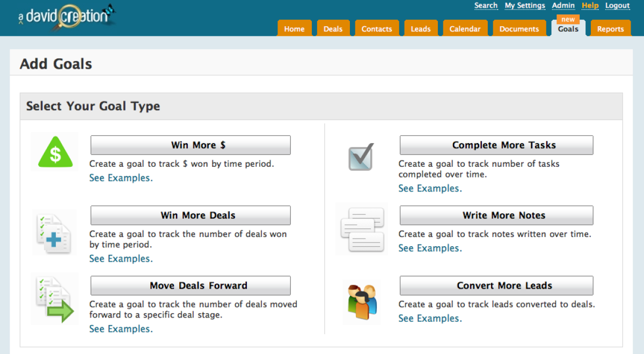This screenshot has height=354, width=644.
Task: Switch to the Contacts tab
Action: pyautogui.click(x=377, y=28)
